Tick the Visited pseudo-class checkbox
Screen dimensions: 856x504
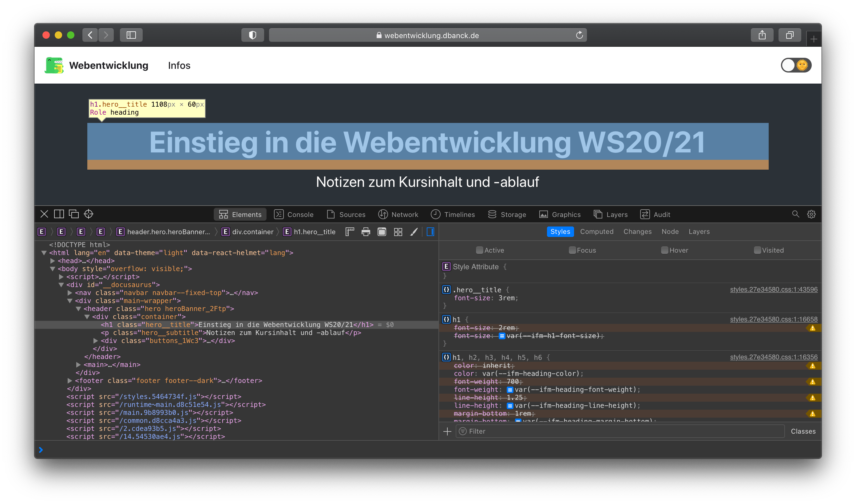pyautogui.click(x=757, y=250)
